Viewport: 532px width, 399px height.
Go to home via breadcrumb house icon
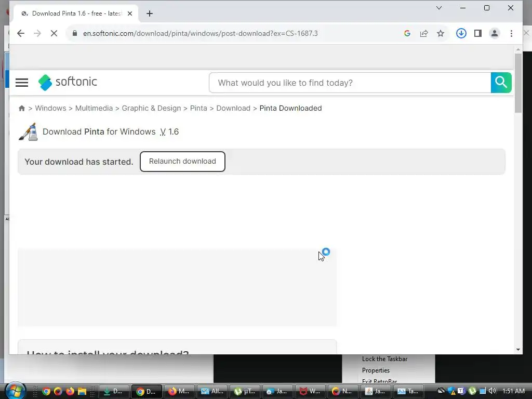tap(22, 108)
